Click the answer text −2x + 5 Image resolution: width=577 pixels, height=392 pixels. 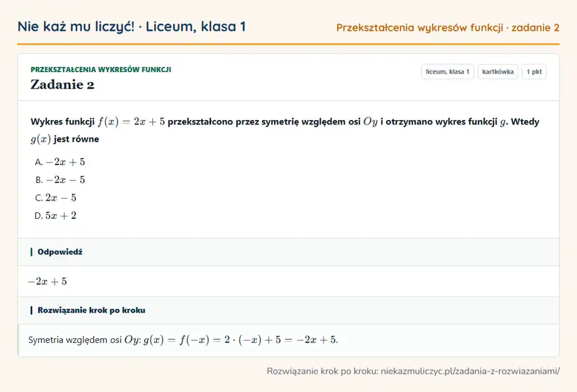pos(47,281)
